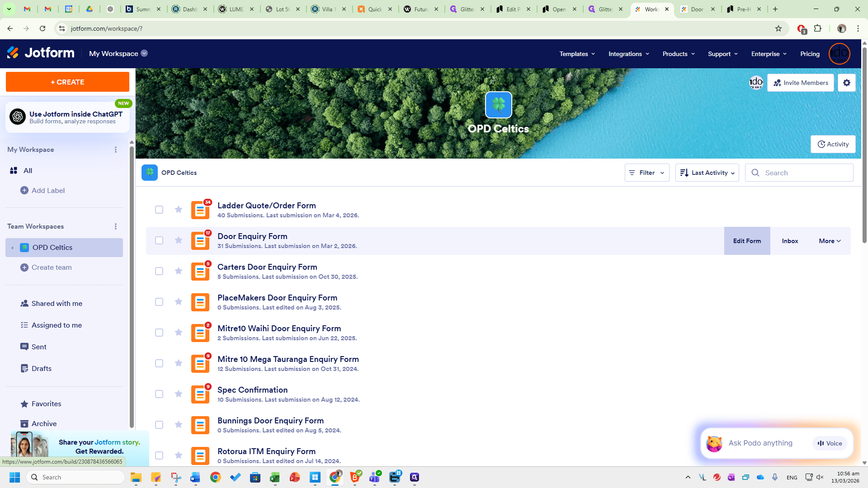868x488 pixels.
Task: Click Invite Members button
Action: coord(801,83)
